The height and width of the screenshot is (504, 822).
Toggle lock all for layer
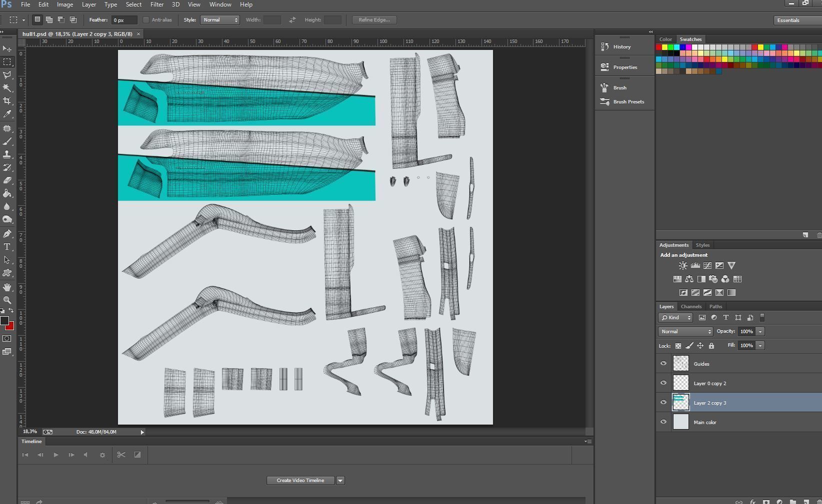[x=711, y=346]
